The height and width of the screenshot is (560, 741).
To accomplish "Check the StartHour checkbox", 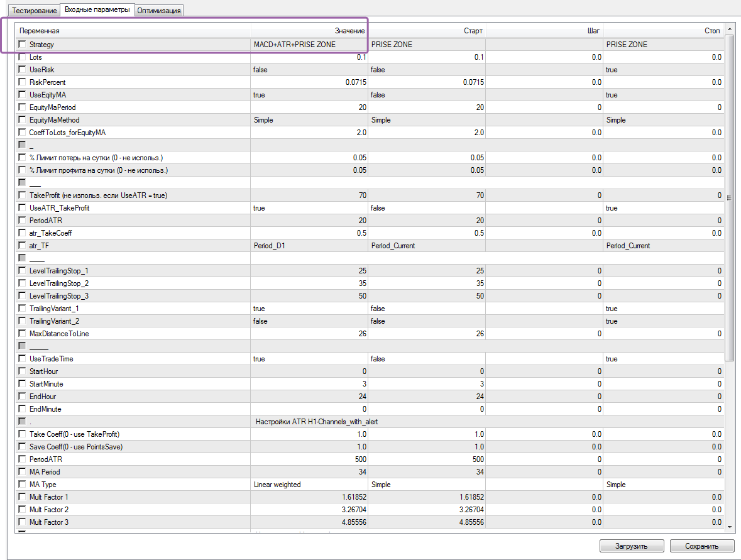I will (x=22, y=371).
